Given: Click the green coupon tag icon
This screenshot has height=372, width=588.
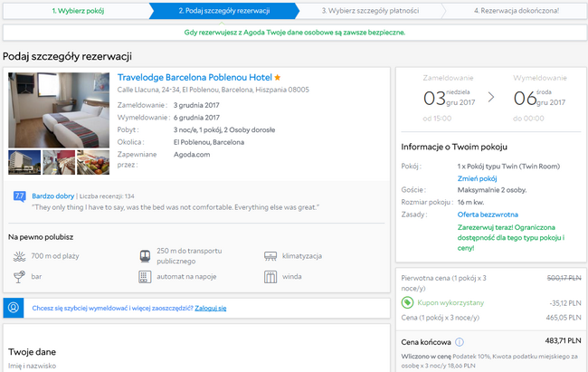Looking at the screenshot, I should point(408,302).
